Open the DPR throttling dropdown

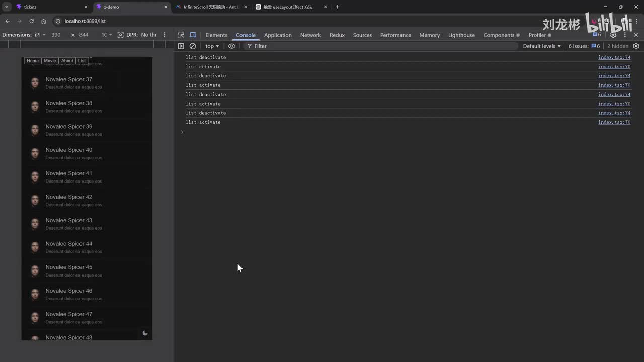point(149,35)
